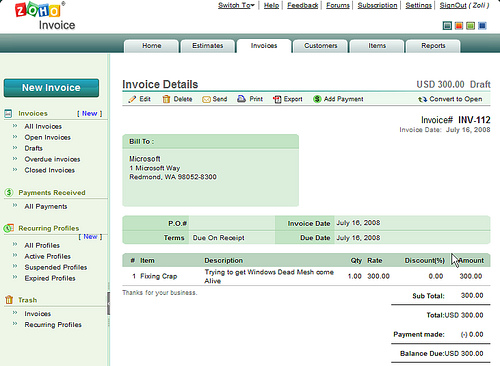The height and width of the screenshot is (366, 500).
Task: Click the Invoices section icon in sidebar
Action: click(x=8, y=114)
